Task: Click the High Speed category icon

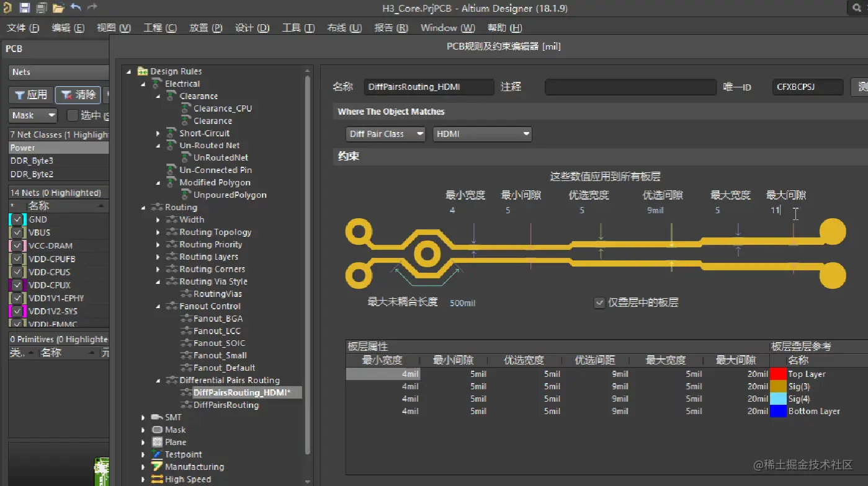Action: coord(157,479)
